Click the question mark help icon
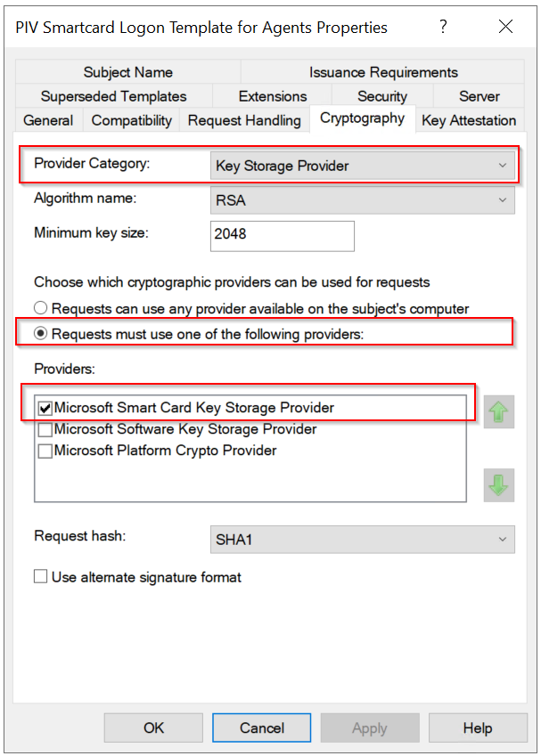Screen dimensions: 541x756 pyautogui.click(x=443, y=27)
